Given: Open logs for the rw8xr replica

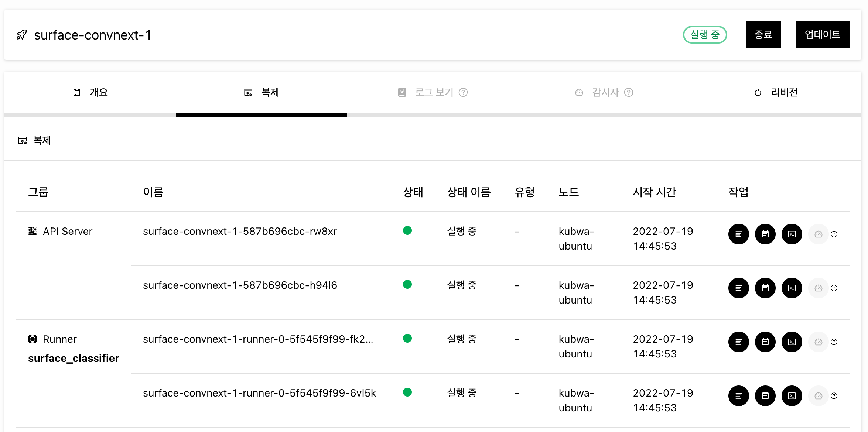Looking at the screenshot, I should [x=738, y=234].
